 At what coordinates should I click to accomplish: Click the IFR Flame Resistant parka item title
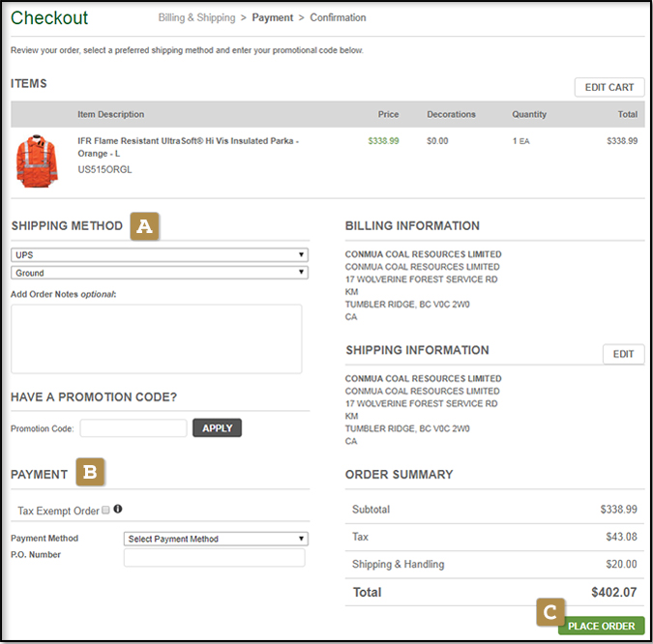188,147
